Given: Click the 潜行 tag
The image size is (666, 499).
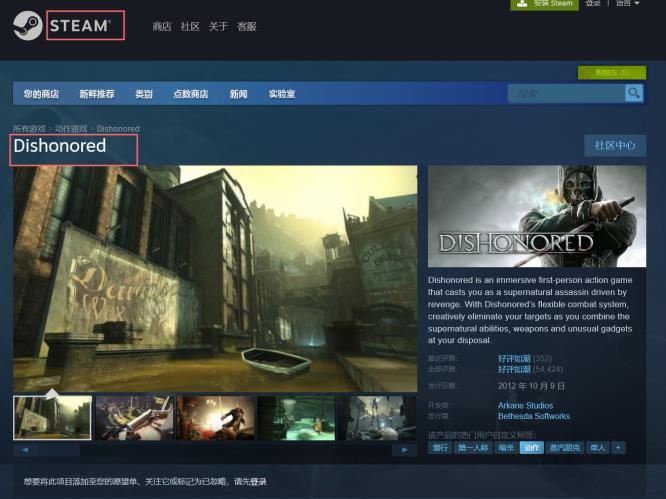Looking at the screenshot, I should tap(440, 448).
